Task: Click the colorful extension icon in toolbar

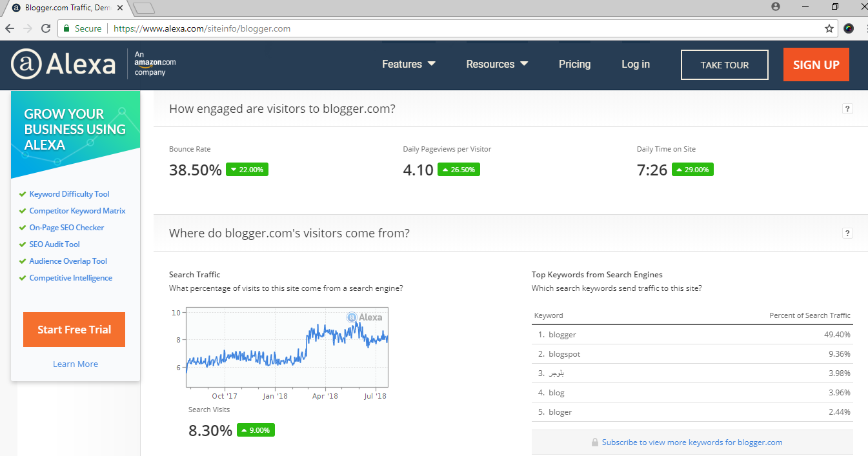Action: 849,28
